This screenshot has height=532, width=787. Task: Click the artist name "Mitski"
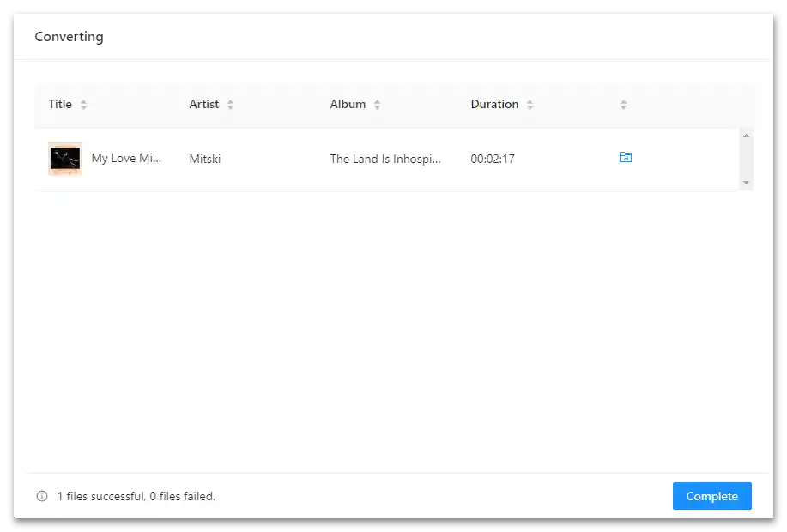click(x=205, y=159)
